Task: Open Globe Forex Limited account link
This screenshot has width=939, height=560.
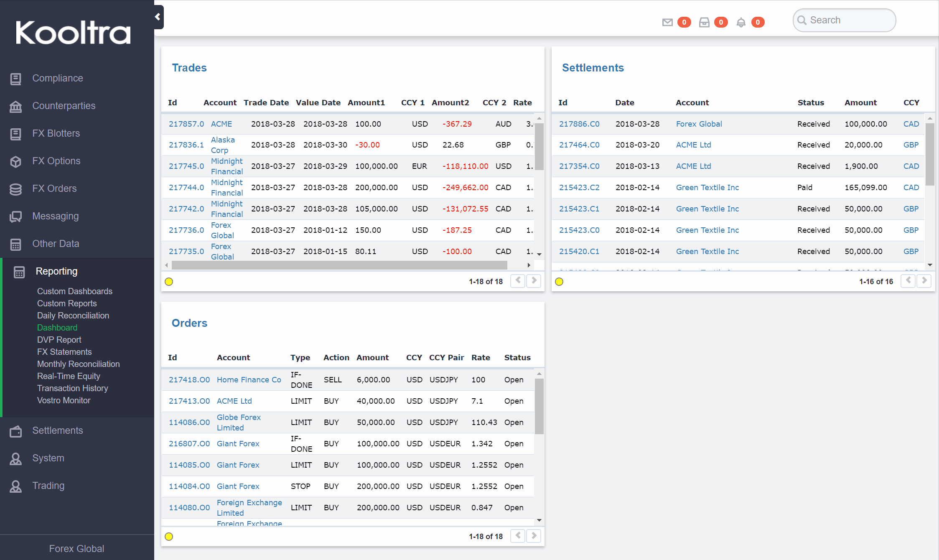Action: click(x=239, y=423)
